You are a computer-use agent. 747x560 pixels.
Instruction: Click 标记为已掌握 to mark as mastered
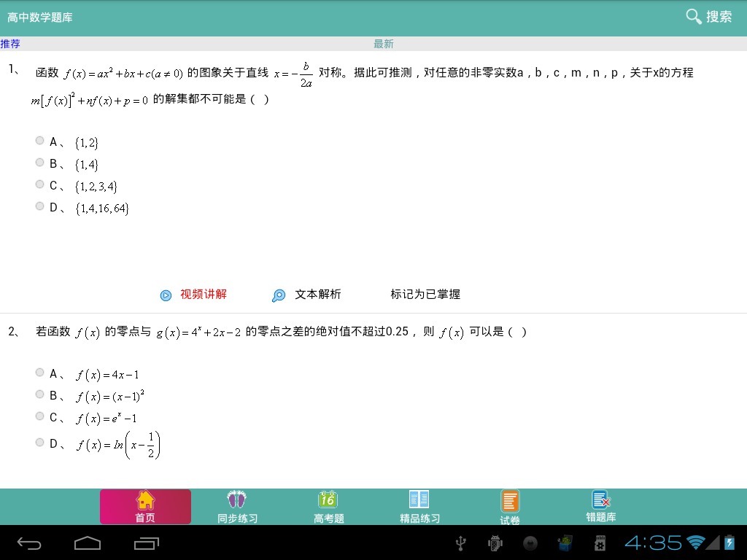[425, 295]
